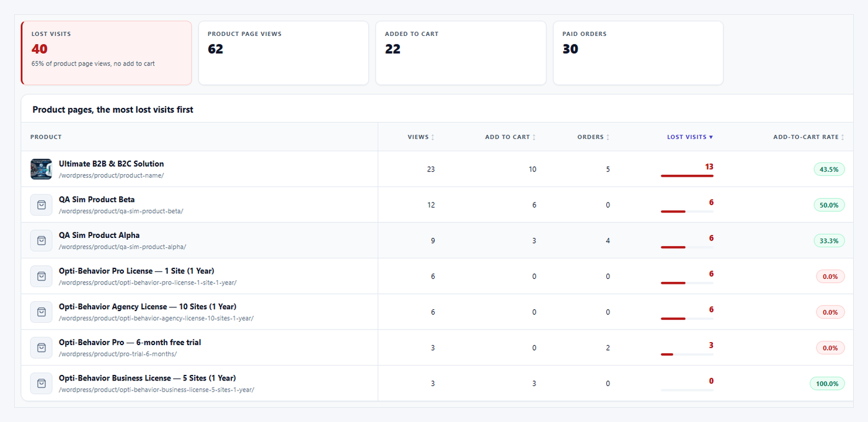Select the Paid Orders summary card
This screenshot has width=868, height=422.
pos(638,53)
